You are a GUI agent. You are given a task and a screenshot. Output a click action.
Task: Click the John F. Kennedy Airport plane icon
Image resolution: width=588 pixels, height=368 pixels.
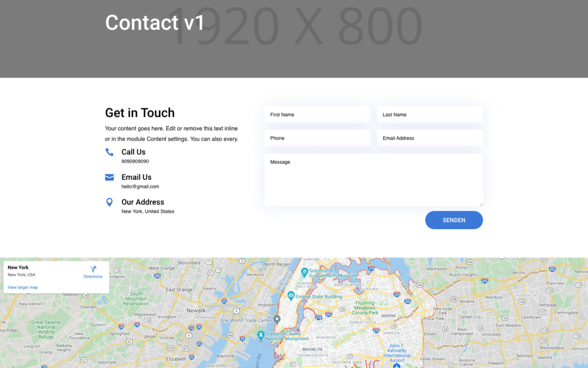396,365
